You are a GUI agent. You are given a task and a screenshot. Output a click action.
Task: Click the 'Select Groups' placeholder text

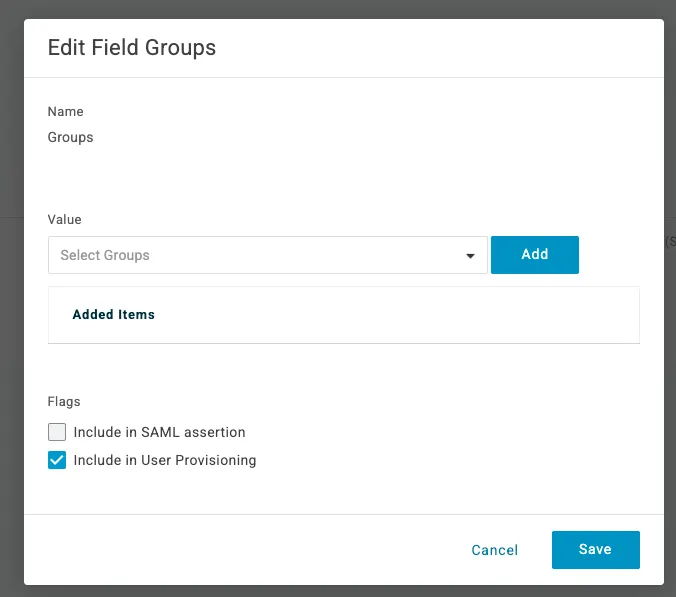(x=105, y=255)
